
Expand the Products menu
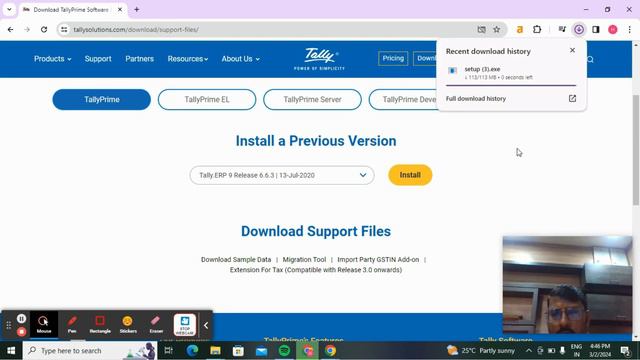coord(53,59)
